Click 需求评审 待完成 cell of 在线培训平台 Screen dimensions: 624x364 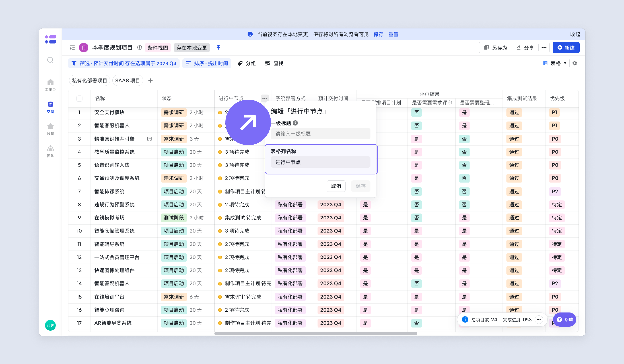(243, 297)
